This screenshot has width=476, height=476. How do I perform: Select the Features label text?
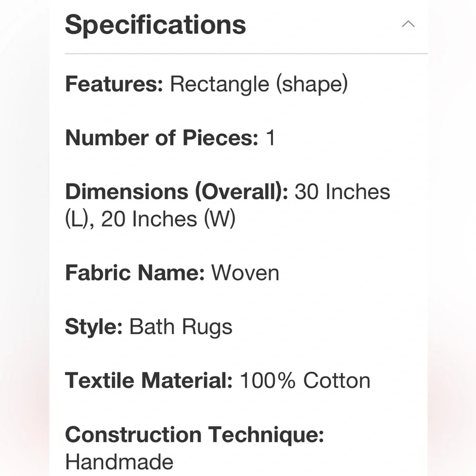pos(114,84)
